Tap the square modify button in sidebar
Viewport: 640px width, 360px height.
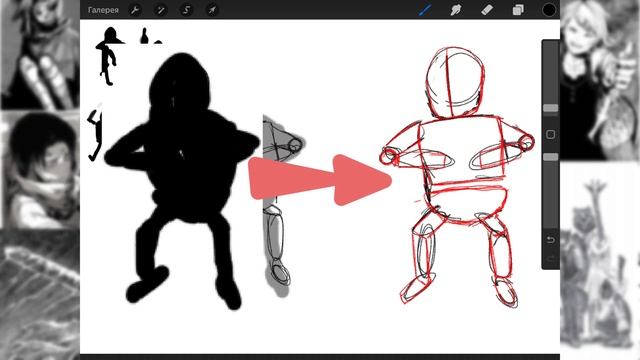550,134
